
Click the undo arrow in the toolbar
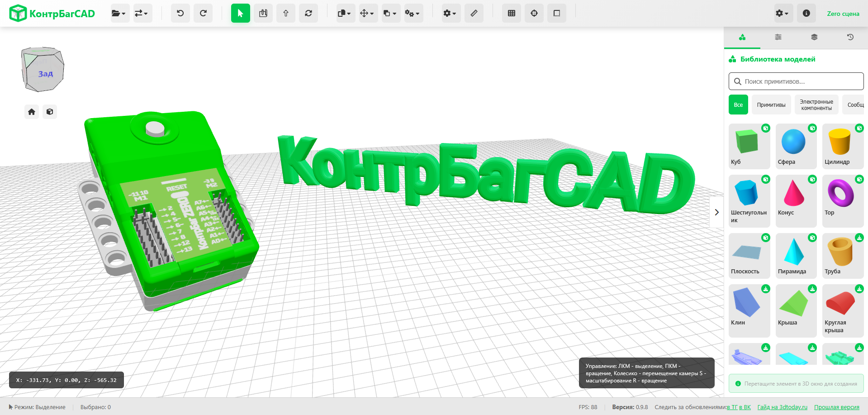pos(180,13)
